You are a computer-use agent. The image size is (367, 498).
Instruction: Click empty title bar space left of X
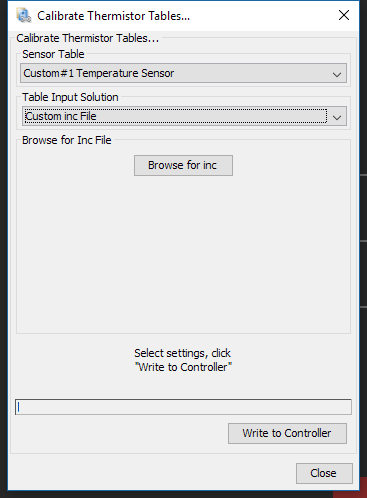coord(263,15)
